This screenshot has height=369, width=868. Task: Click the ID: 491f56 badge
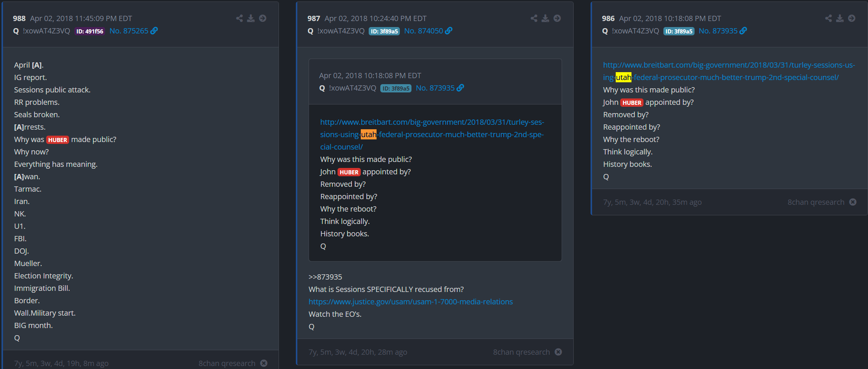coord(90,31)
